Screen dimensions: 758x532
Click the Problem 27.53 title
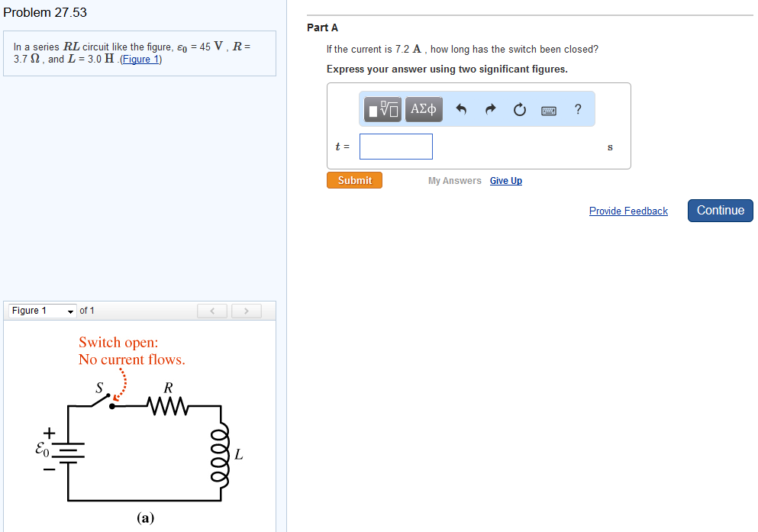47,12
